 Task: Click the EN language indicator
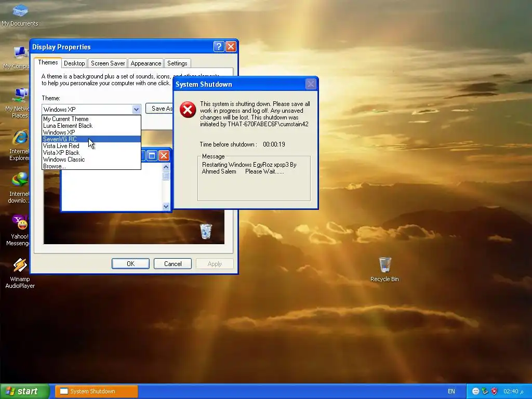pos(451,391)
